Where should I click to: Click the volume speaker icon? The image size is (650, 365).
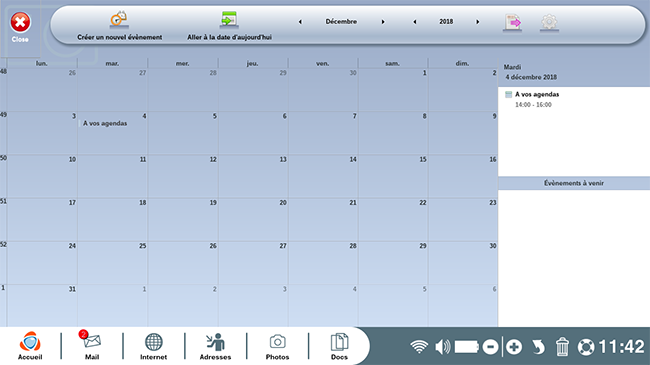[x=443, y=346]
